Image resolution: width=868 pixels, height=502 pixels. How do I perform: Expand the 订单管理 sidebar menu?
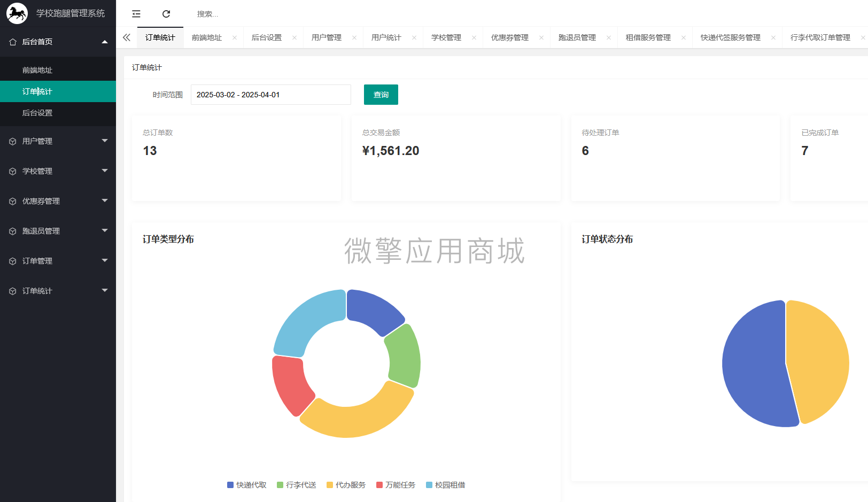(105, 260)
